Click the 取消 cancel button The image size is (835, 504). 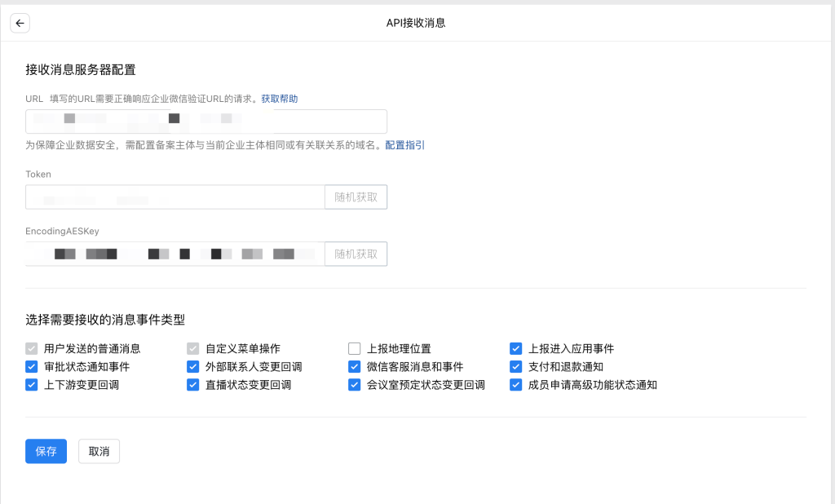coord(99,451)
